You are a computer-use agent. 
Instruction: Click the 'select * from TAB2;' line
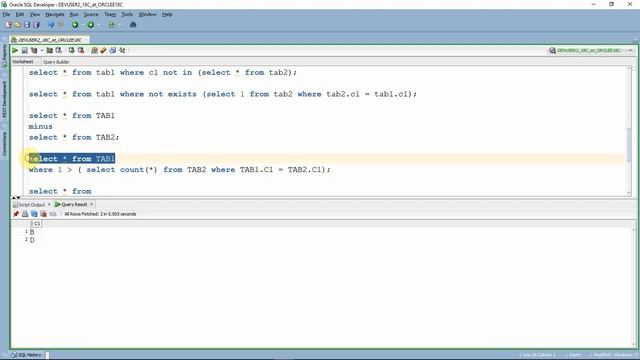[x=74, y=138]
